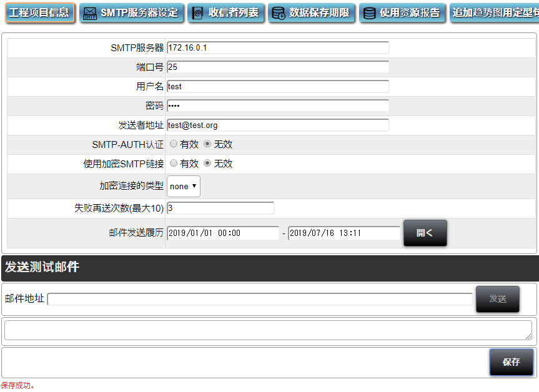The height and width of the screenshot is (392, 539).
Task: Click the envelope icon on SMTP服务器设定 tab
Action: pos(90,13)
